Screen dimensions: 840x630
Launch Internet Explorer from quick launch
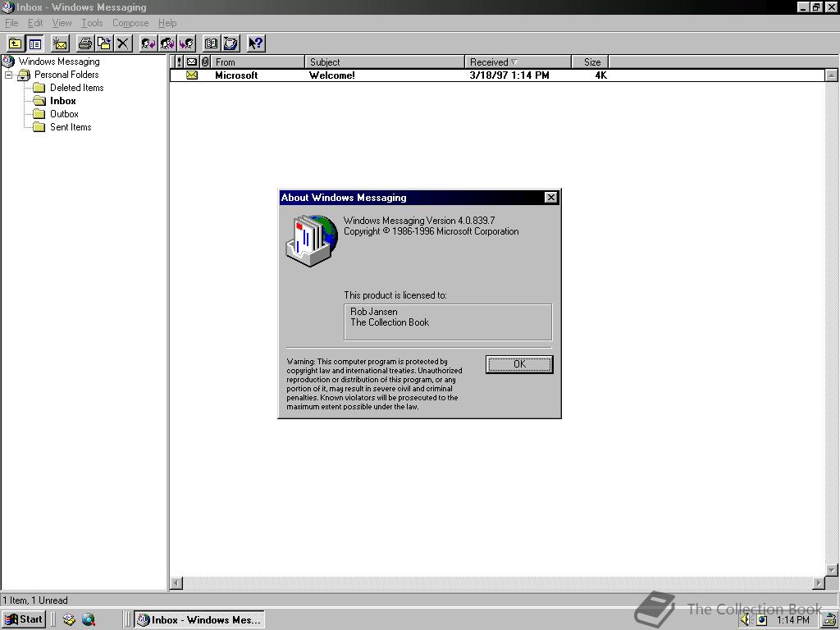89,620
